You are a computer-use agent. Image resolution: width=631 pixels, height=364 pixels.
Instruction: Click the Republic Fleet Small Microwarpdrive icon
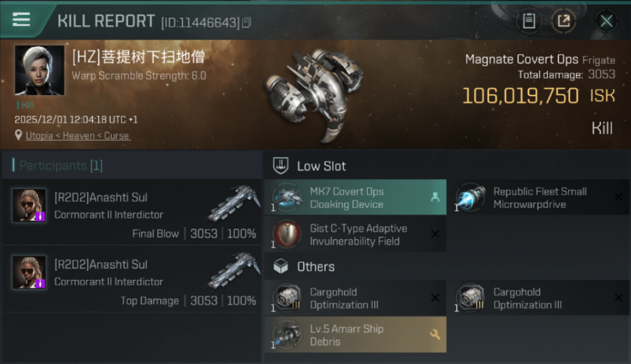point(470,198)
